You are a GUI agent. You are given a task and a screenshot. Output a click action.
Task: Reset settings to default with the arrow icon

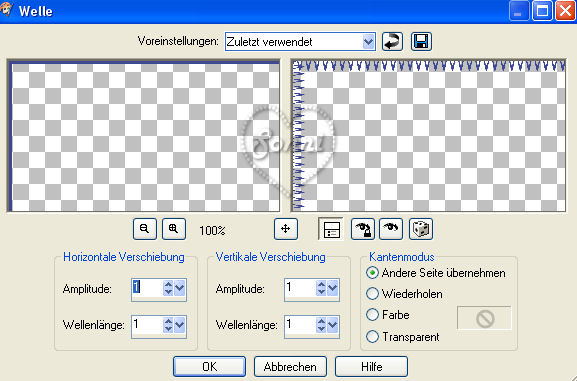pyautogui.click(x=392, y=41)
